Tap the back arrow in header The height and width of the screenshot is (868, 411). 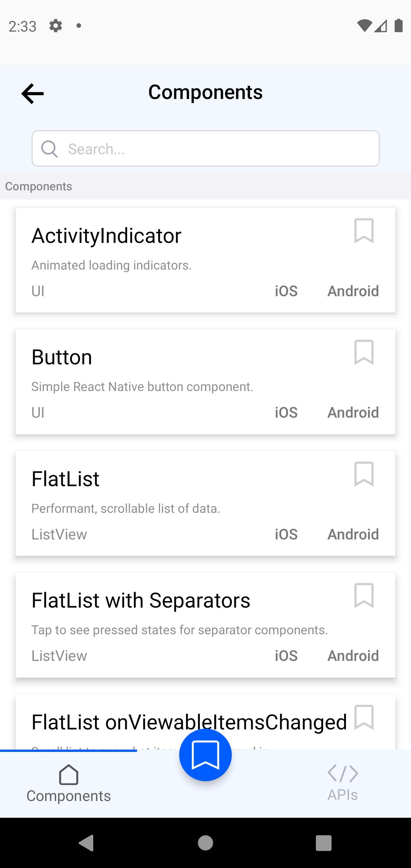33,93
